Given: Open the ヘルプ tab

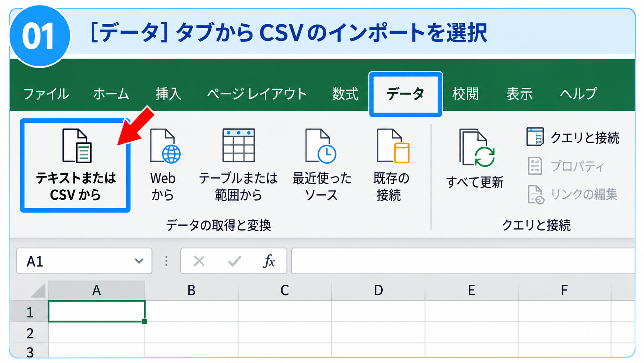Looking at the screenshot, I should (578, 94).
